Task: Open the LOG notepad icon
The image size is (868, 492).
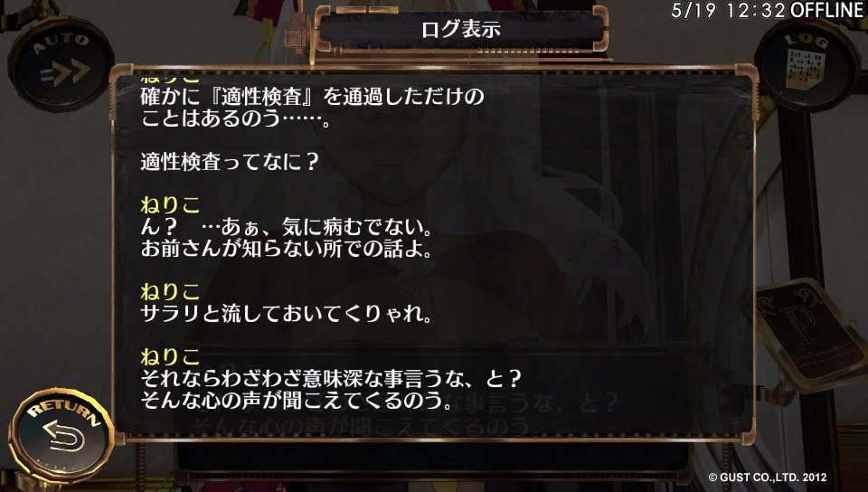Action: pyautogui.click(x=807, y=65)
